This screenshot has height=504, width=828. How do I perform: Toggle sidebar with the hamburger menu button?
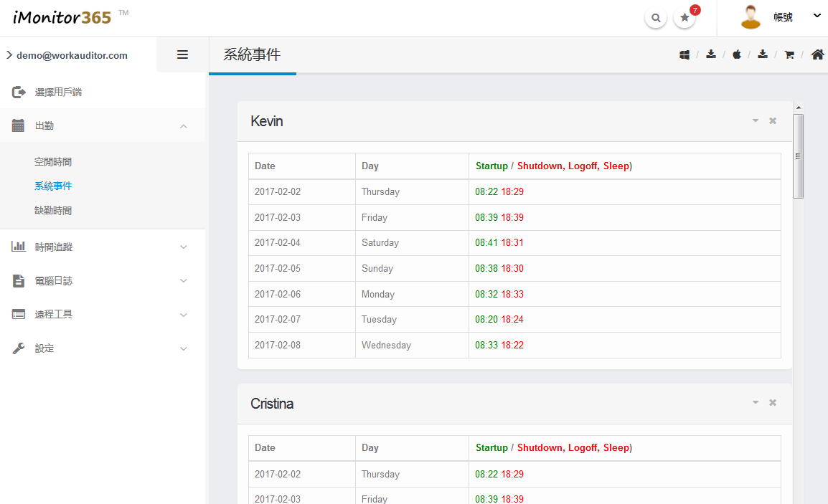point(182,54)
